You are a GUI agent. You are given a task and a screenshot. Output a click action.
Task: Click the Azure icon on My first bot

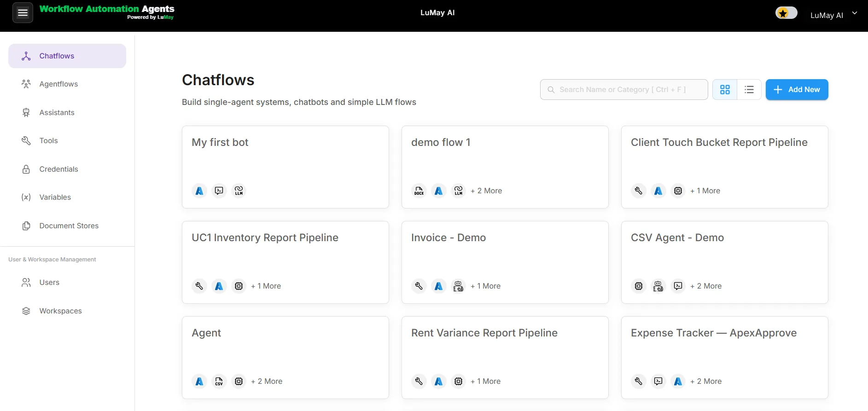pos(199,191)
